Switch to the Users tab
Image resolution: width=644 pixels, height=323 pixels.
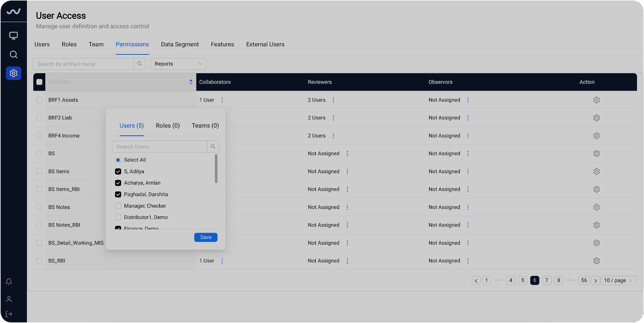(x=42, y=45)
